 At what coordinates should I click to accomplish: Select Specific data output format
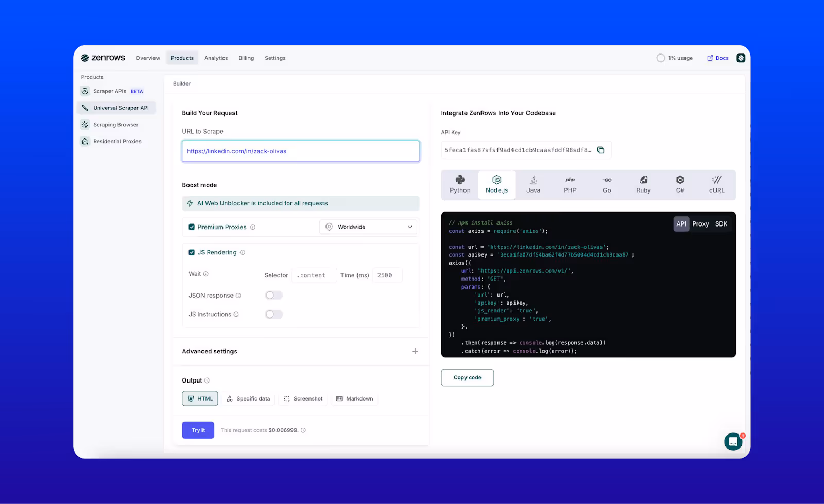248,398
